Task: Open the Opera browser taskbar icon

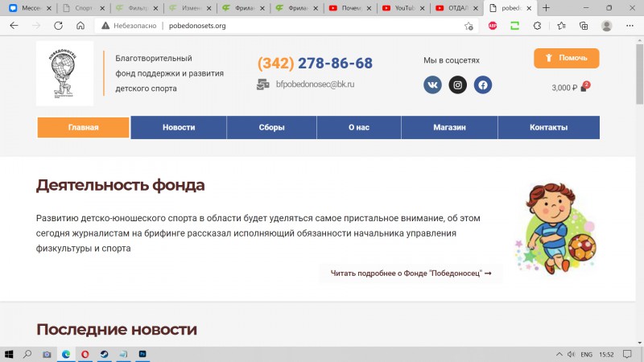Action: click(x=85, y=354)
